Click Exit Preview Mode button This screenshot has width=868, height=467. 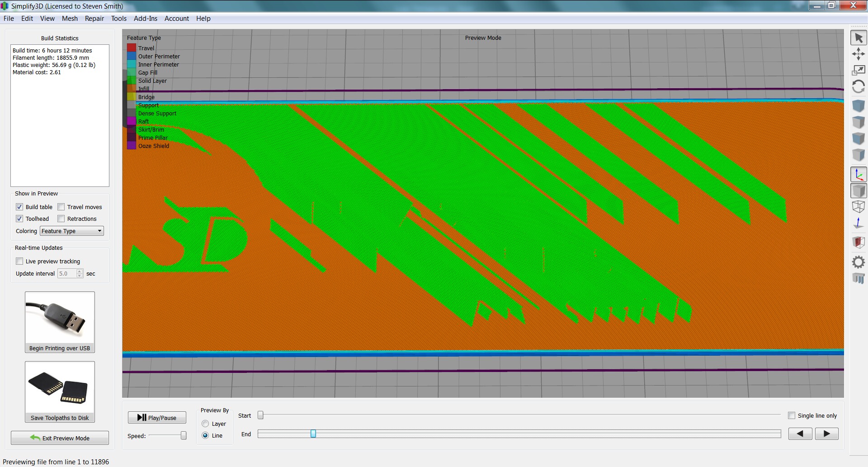(x=60, y=438)
